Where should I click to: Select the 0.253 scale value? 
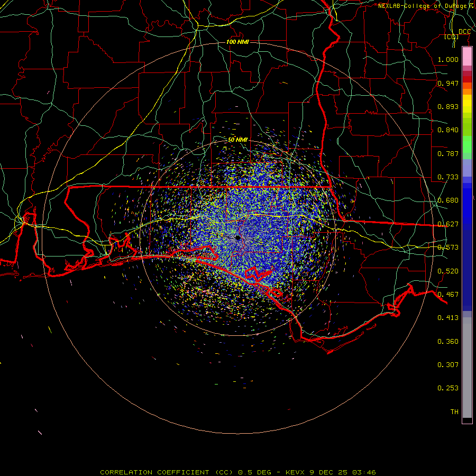pos(448,388)
